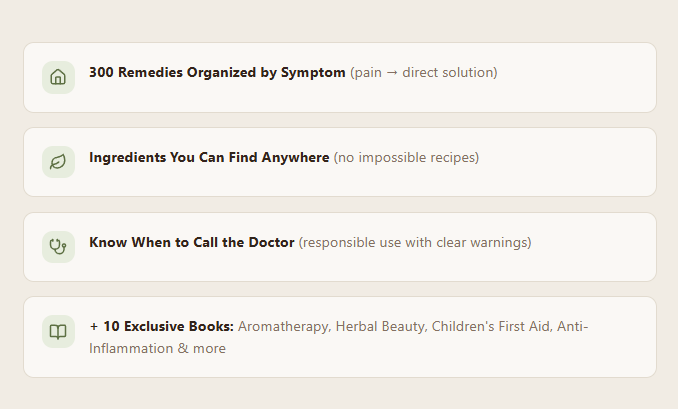Viewport: 678px width, 409px height.
Task: Click the open book icon
Action: 58,331
